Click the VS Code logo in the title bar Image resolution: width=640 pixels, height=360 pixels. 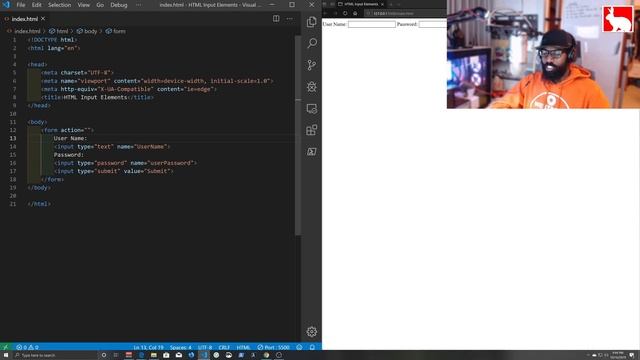[6, 5]
